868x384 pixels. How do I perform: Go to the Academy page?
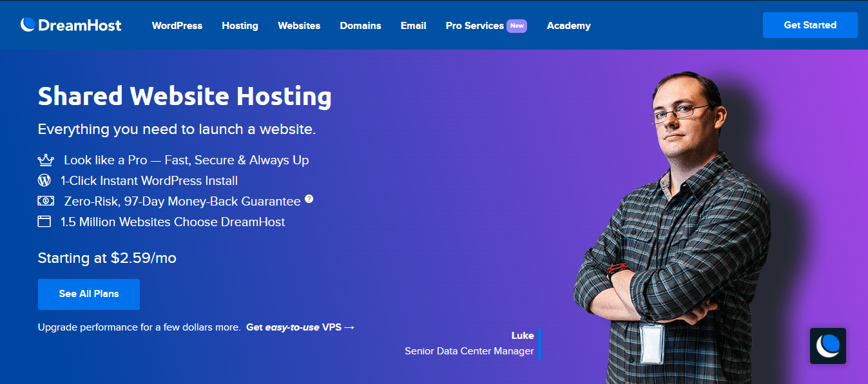point(568,26)
